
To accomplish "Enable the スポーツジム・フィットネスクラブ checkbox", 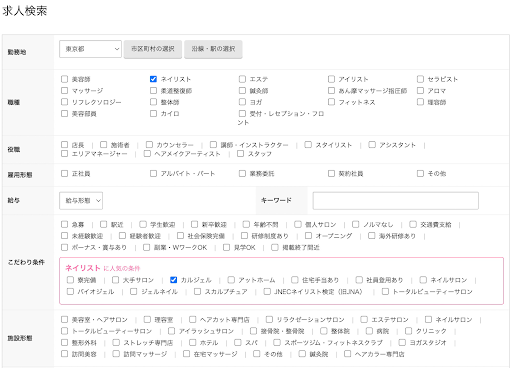I will tap(277, 342).
